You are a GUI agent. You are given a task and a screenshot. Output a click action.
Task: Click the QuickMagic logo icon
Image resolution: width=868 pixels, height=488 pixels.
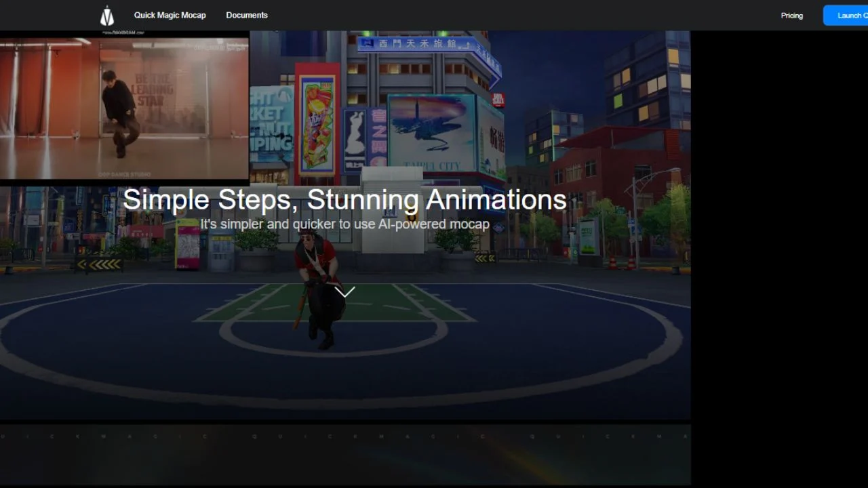click(x=107, y=16)
